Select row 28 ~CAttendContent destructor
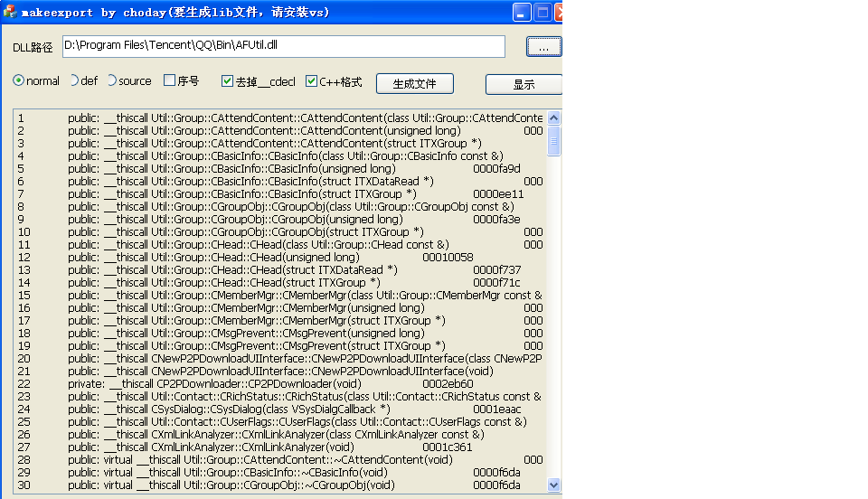 (x=279, y=460)
